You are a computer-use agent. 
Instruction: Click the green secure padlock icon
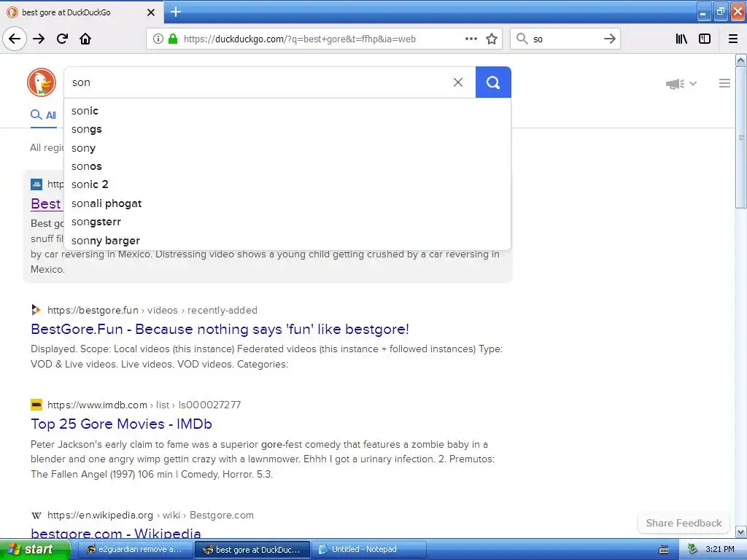[172, 39]
